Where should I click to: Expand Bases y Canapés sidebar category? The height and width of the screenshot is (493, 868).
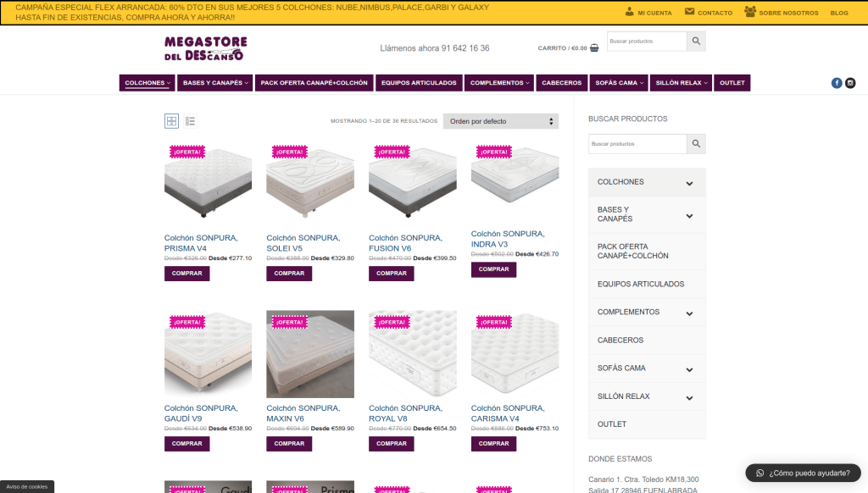pos(689,216)
